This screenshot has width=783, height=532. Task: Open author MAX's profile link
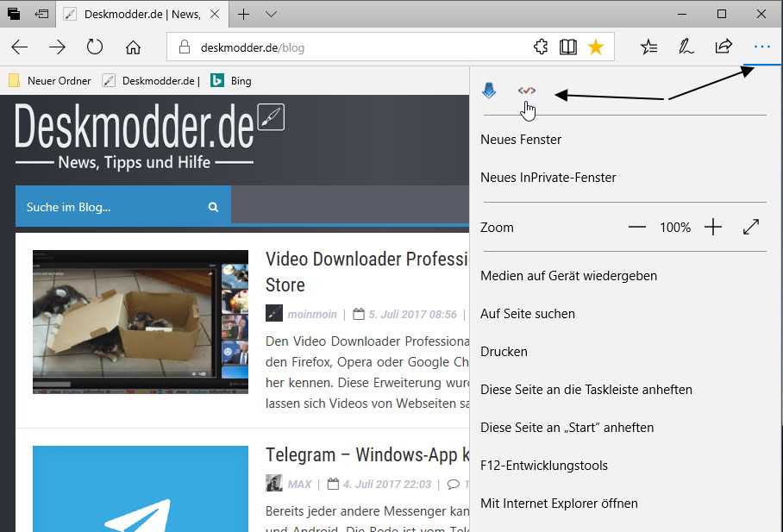coord(299,484)
